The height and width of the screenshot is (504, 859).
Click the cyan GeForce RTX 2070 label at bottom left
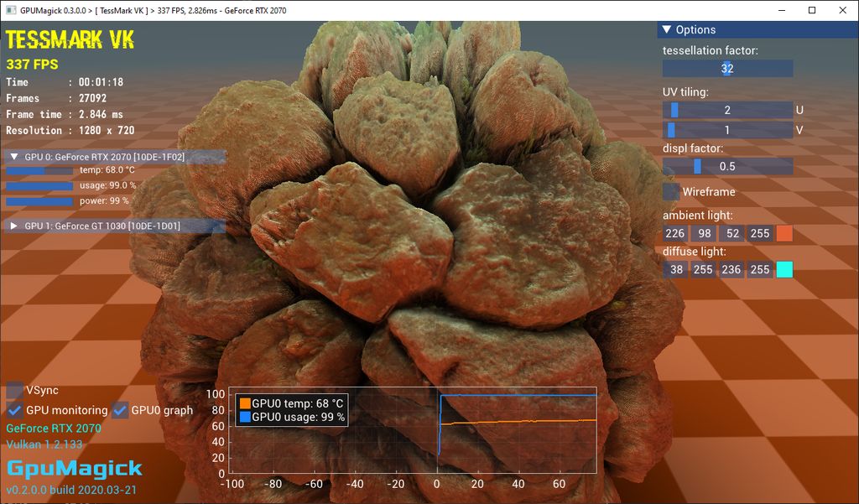point(54,429)
